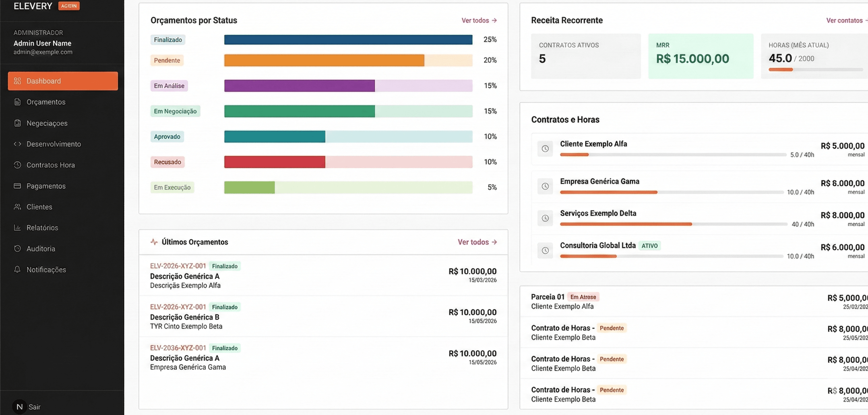Screen dimensions: 868x415
Task: Click the Negeciaçoes clipboard icon
Action: pyautogui.click(x=17, y=123)
